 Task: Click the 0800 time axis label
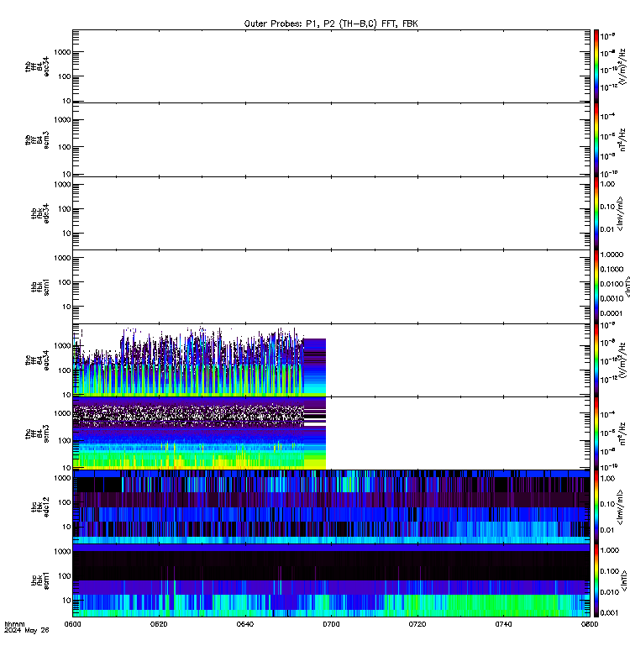pos(590,624)
